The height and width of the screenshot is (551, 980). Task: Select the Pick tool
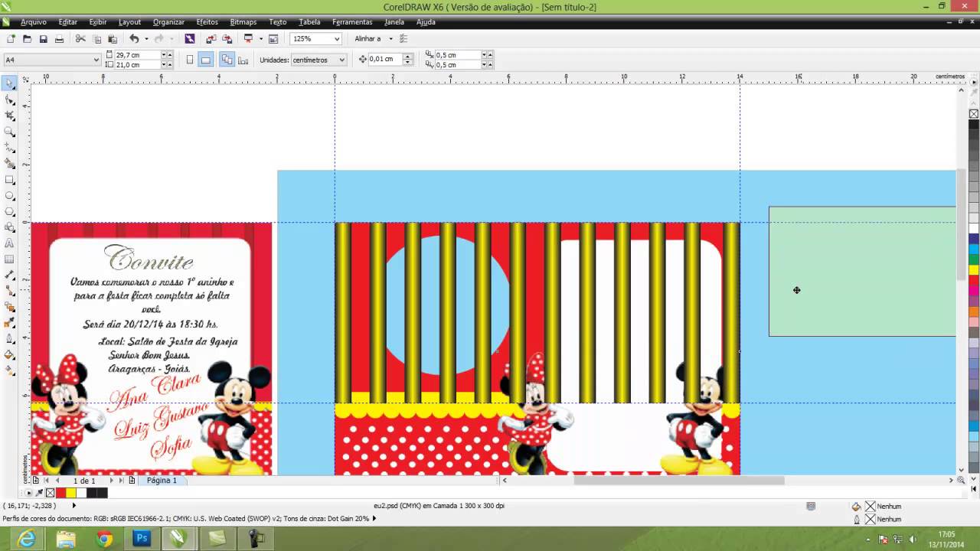[x=10, y=83]
